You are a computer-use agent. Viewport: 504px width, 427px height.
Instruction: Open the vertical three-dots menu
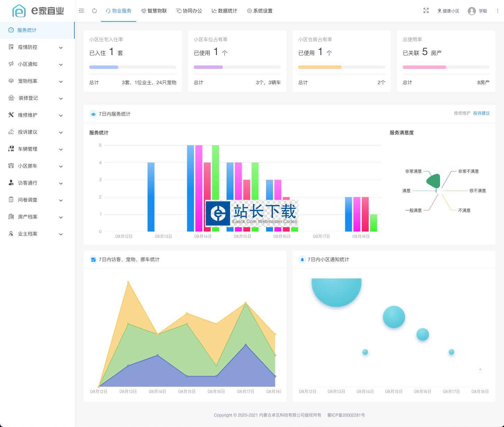pos(497,11)
